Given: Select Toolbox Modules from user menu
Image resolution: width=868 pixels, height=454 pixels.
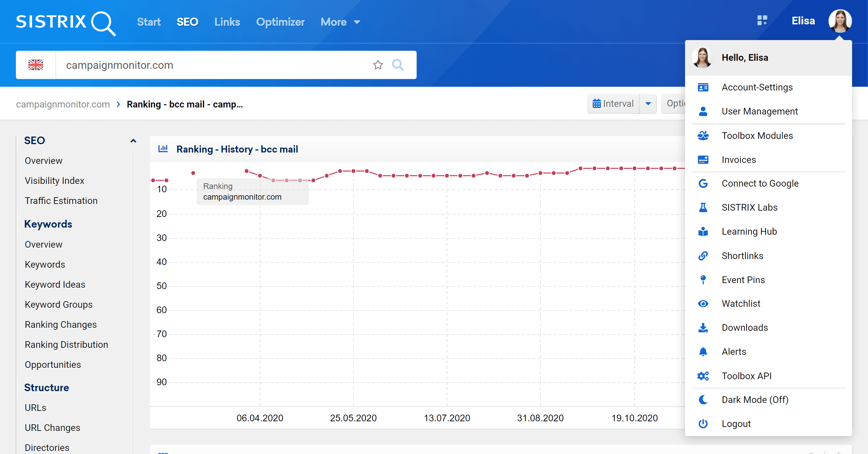Looking at the screenshot, I should 768,136.
